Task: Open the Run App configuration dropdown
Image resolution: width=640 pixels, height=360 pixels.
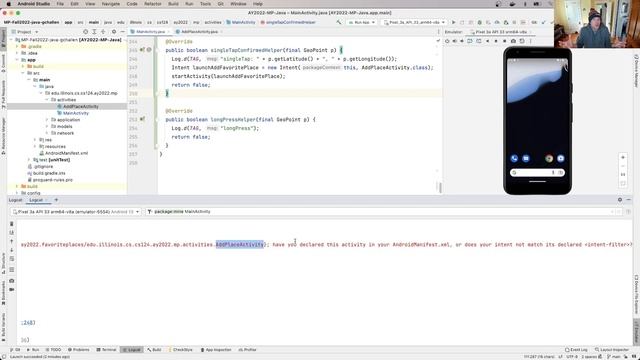Action: pyautogui.click(x=362, y=22)
